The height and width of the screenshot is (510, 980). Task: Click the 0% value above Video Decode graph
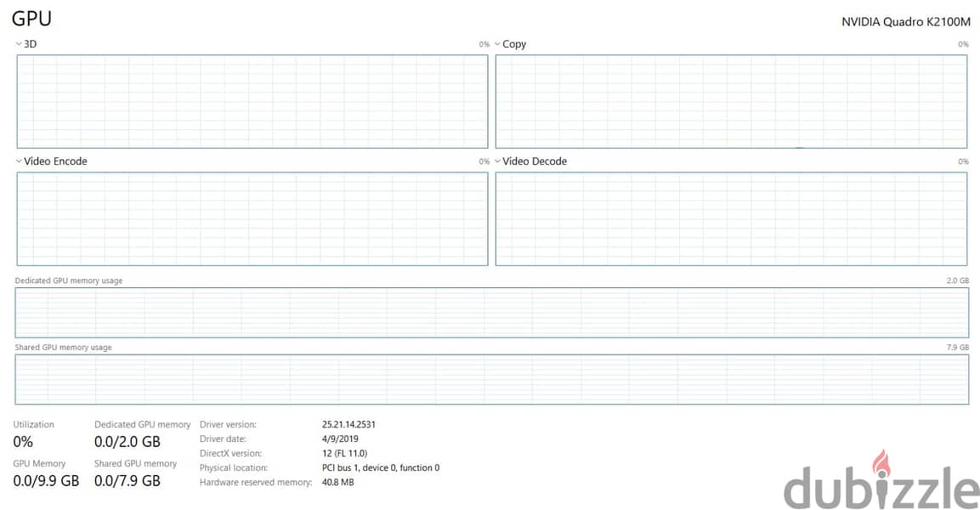pyautogui.click(x=963, y=161)
